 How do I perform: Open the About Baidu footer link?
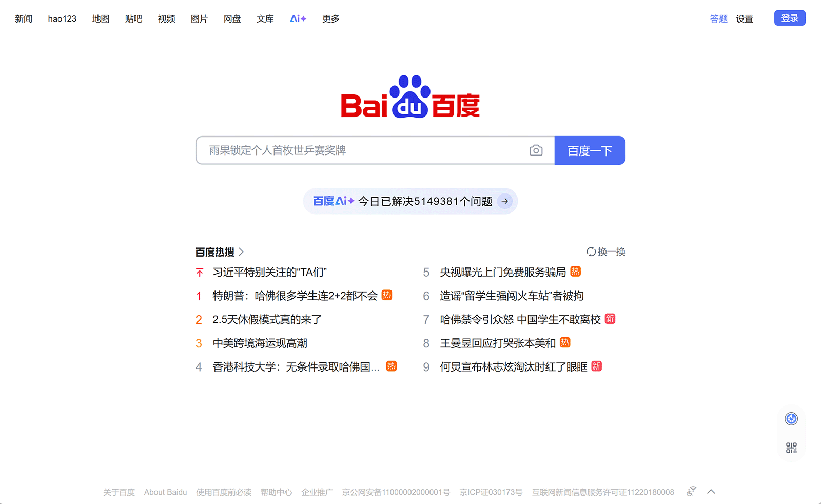(165, 492)
